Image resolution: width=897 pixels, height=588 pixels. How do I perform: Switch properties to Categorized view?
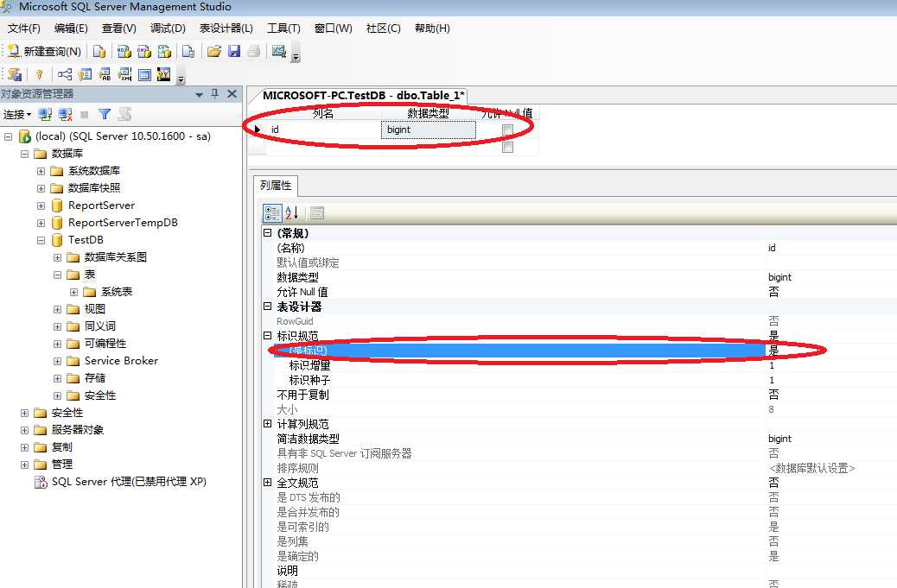point(272,213)
